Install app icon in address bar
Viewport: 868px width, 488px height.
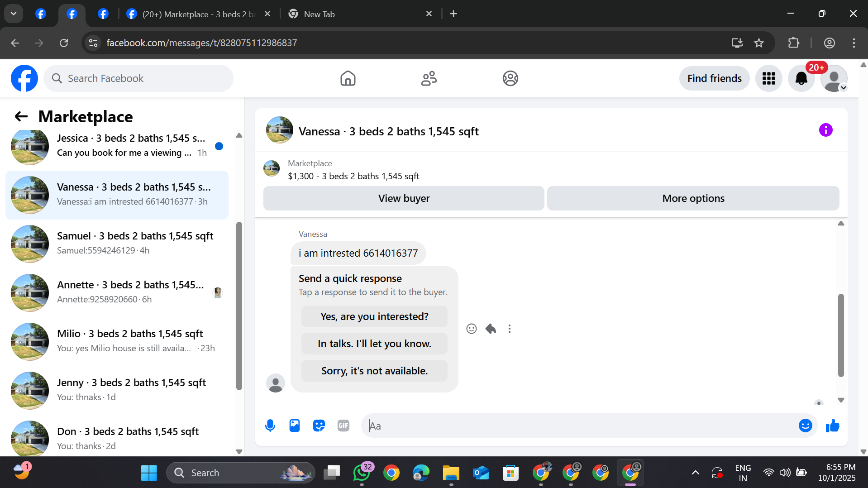(737, 43)
